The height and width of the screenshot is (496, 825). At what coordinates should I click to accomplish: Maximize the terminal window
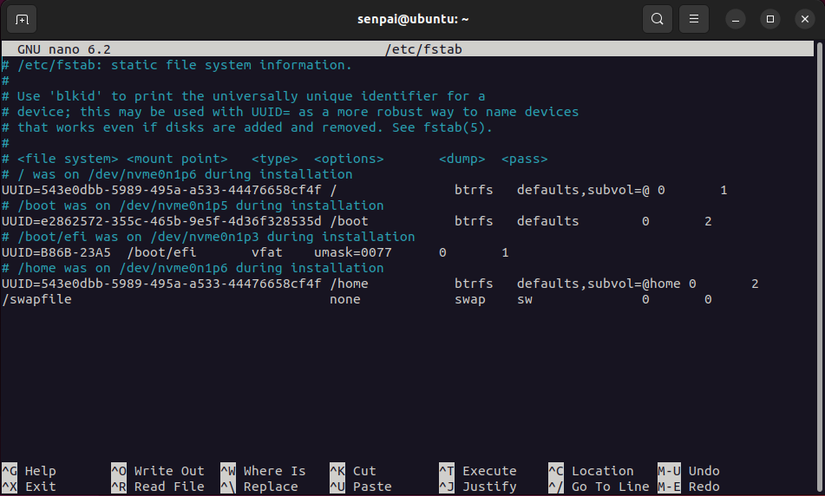[x=770, y=19]
